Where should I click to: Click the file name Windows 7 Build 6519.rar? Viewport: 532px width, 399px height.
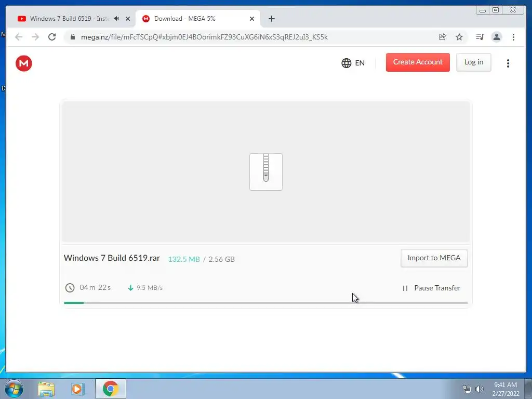112,258
